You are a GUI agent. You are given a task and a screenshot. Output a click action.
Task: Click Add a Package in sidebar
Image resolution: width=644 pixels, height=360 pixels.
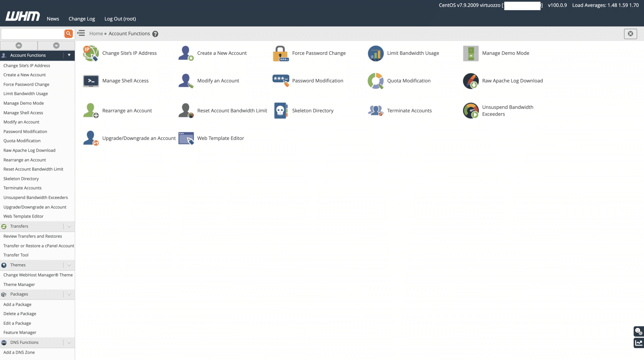pyautogui.click(x=17, y=304)
